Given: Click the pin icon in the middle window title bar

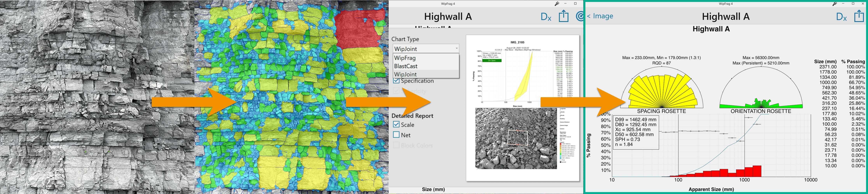Looking at the screenshot, I should tap(557, 4).
